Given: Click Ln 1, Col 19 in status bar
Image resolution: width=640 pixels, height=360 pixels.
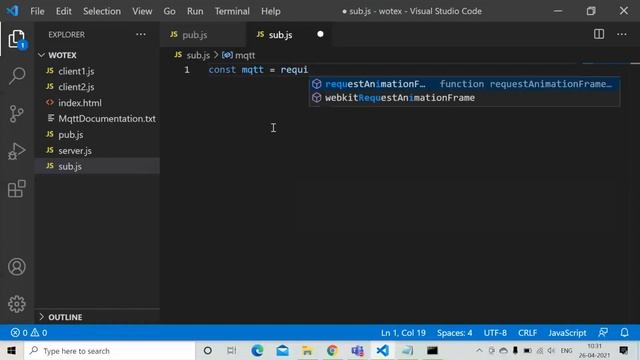Looking at the screenshot, I should [x=403, y=333].
